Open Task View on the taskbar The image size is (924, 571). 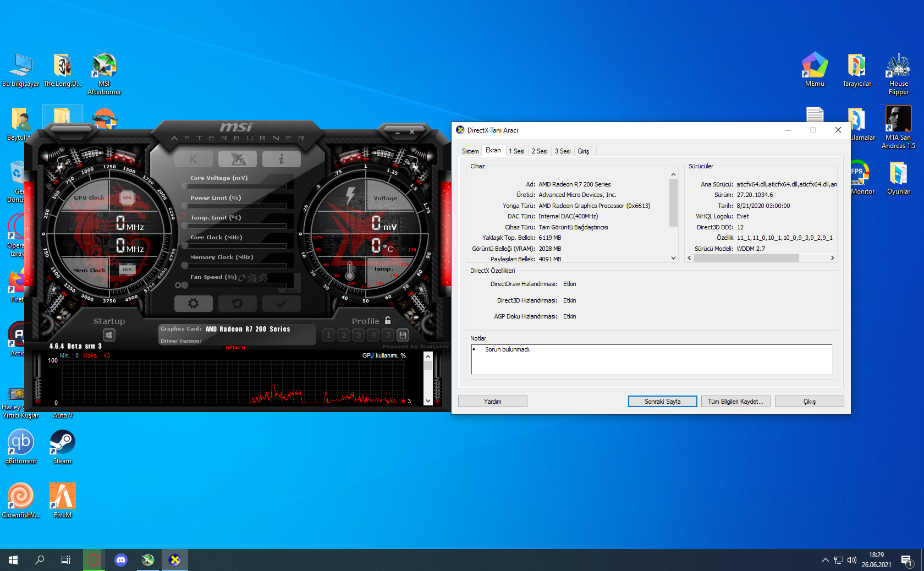[66, 560]
